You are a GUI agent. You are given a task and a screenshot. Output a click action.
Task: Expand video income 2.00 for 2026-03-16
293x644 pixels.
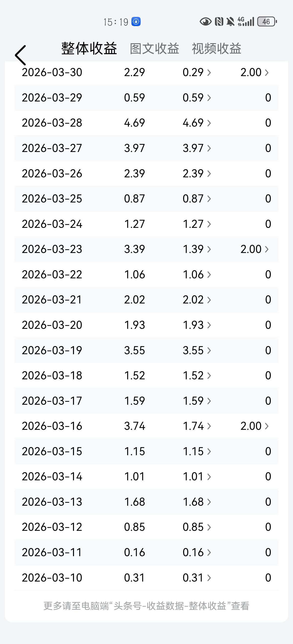coord(254,426)
